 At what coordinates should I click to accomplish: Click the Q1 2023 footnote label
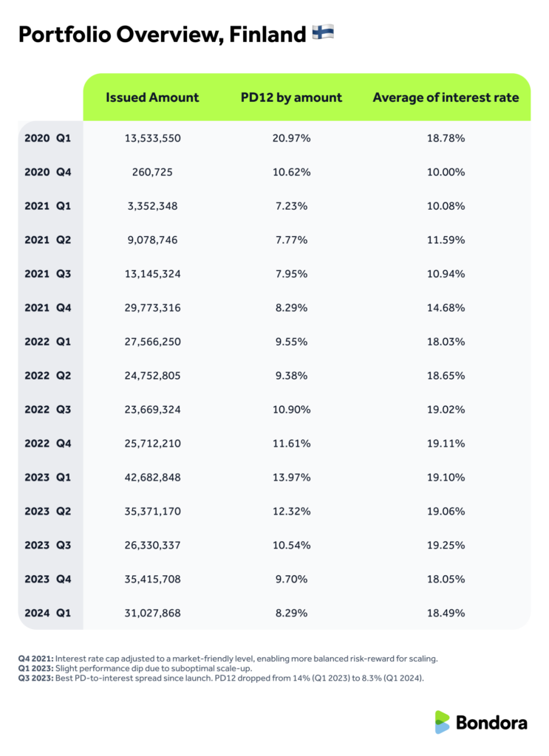(x=35, y=667)
